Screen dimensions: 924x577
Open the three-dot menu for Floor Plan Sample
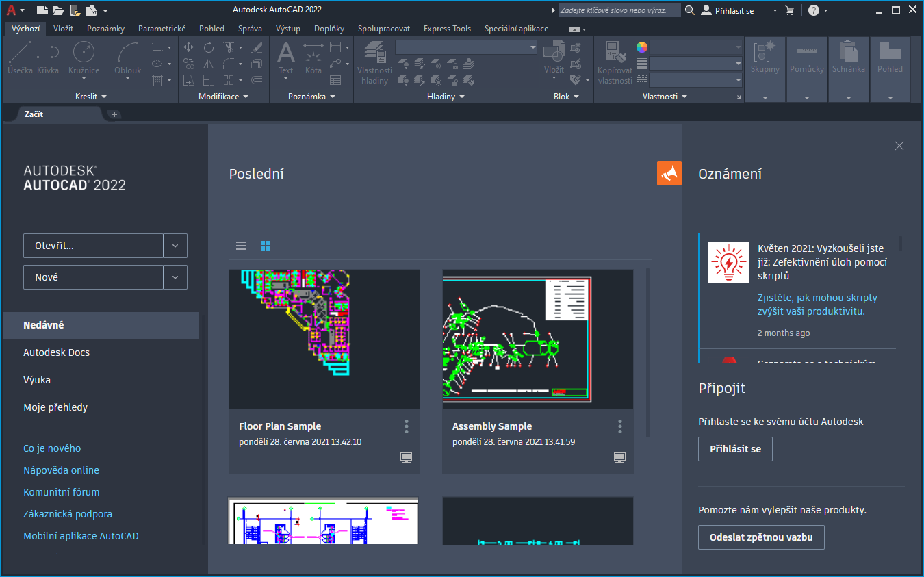[407, 426]
